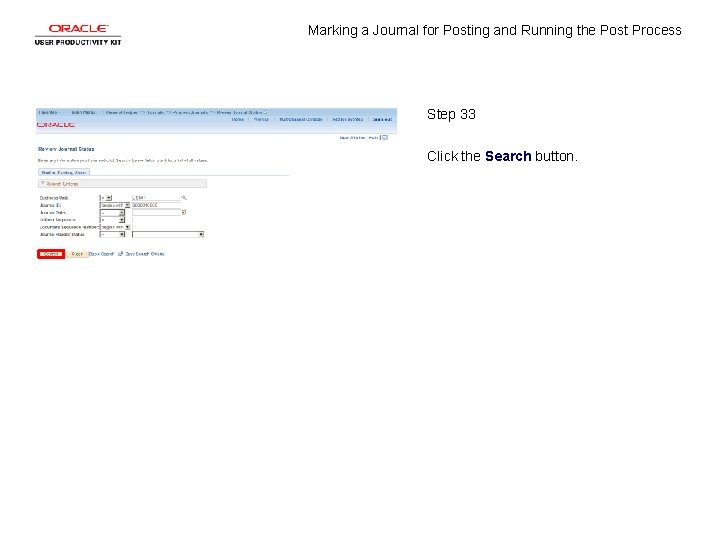Open the Main Menu

(x=83, y=112)
